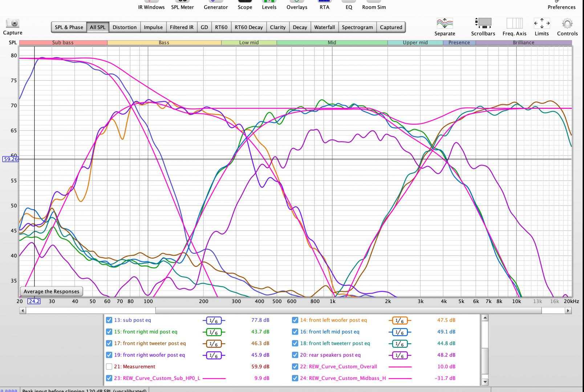Uncheck 24: REW_Curve_Custom_Midbass_H
Viewport: 584px width, 392px height.
295,378
